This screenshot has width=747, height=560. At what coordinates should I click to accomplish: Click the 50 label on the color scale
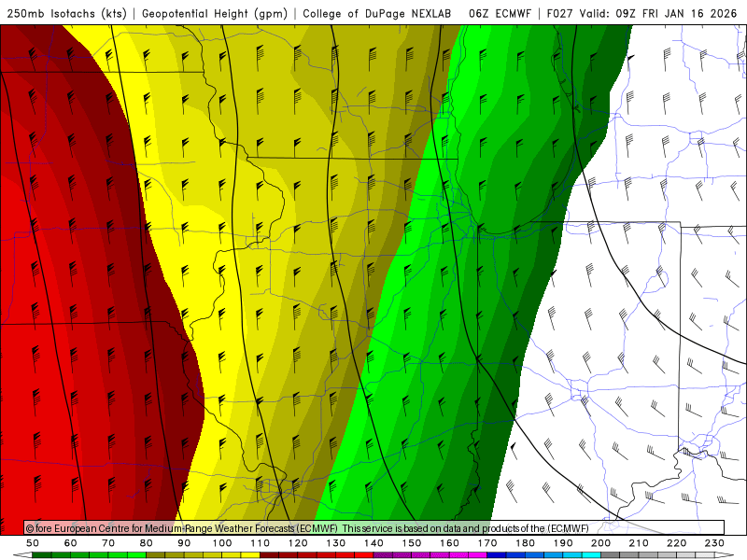(x=33, y=543)
